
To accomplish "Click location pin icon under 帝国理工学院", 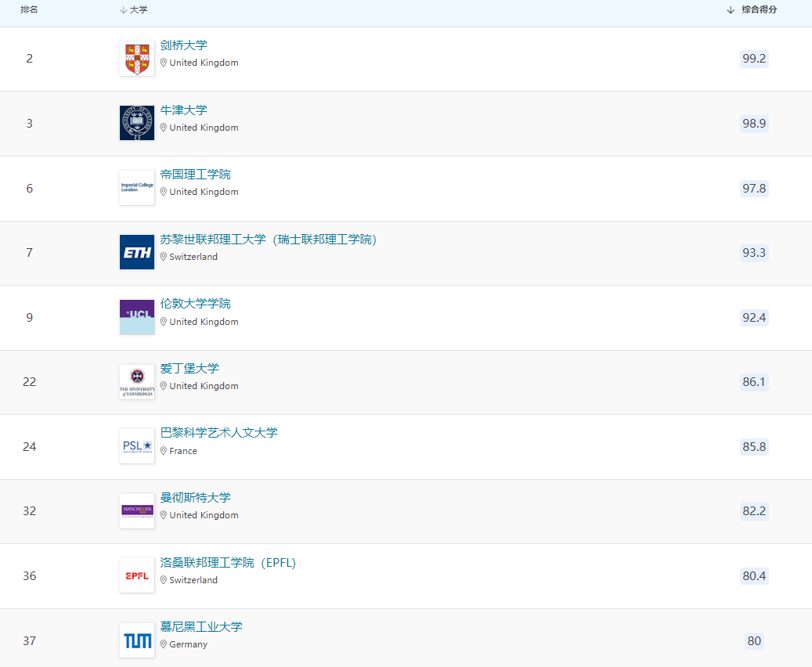I will point(163,192).
